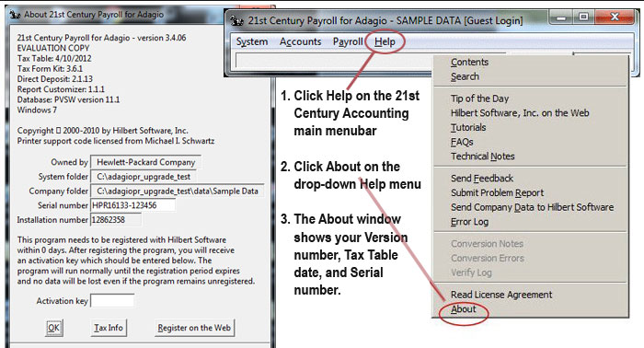Choose Send Company Data to Hilbert Software

click(533, 207)
